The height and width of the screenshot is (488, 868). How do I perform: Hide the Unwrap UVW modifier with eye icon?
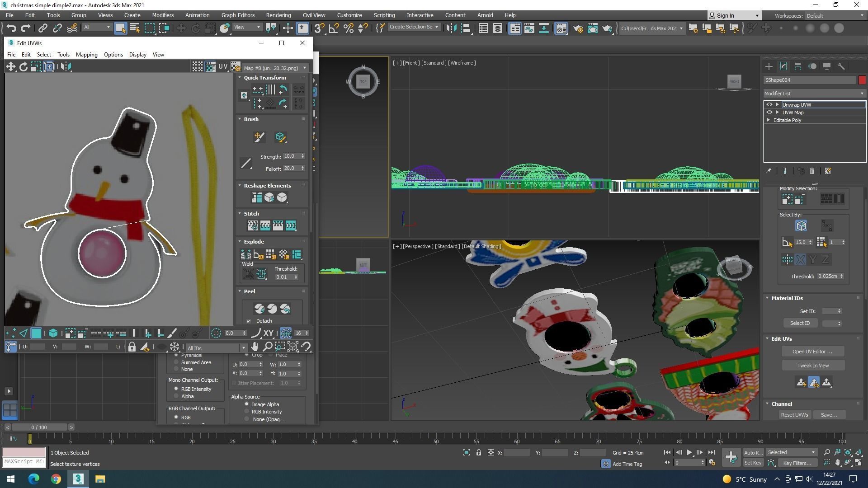coord(769,105)
